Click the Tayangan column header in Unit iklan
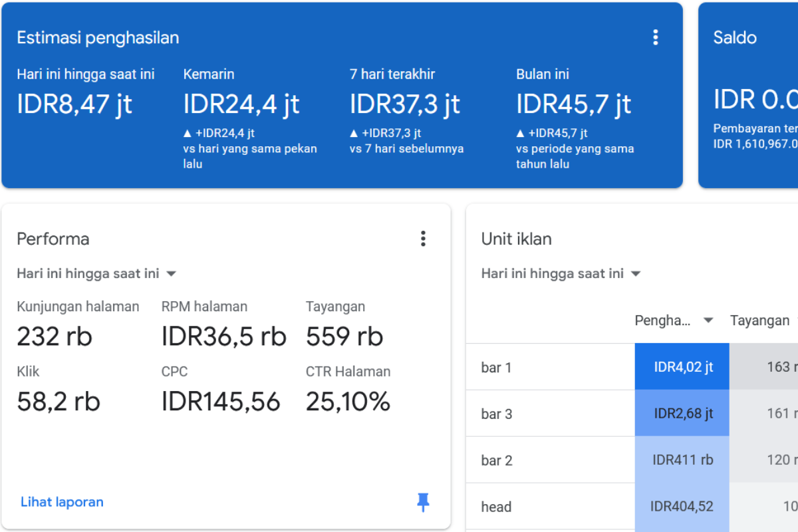The image size is (798, 532). point(759,321)
